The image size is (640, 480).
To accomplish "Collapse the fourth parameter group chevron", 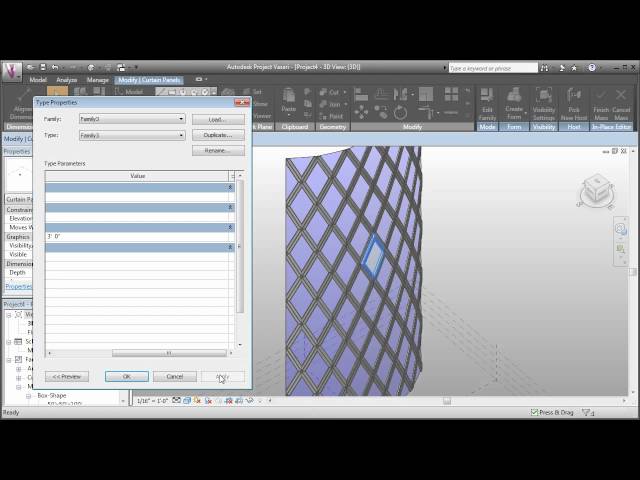I will (230, 247).
